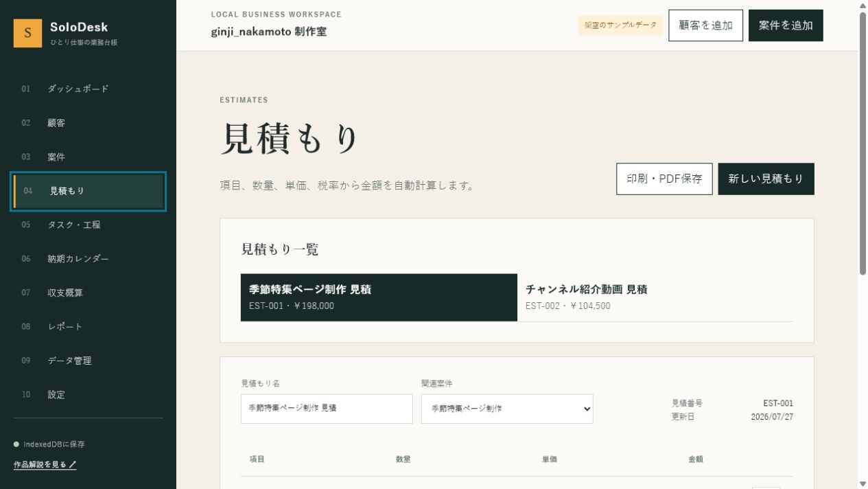
Task: Click the 架空のサンプルデータ badge
Action: tap(620, 25)
